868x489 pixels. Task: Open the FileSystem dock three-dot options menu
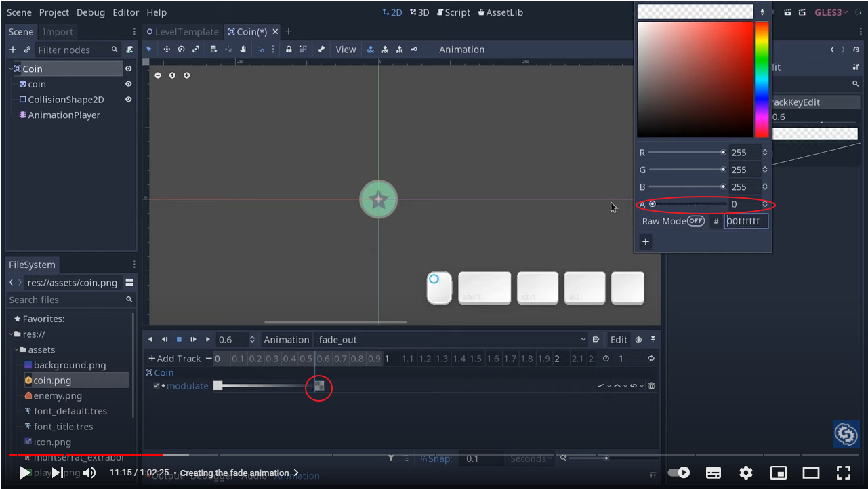[134, 265]
